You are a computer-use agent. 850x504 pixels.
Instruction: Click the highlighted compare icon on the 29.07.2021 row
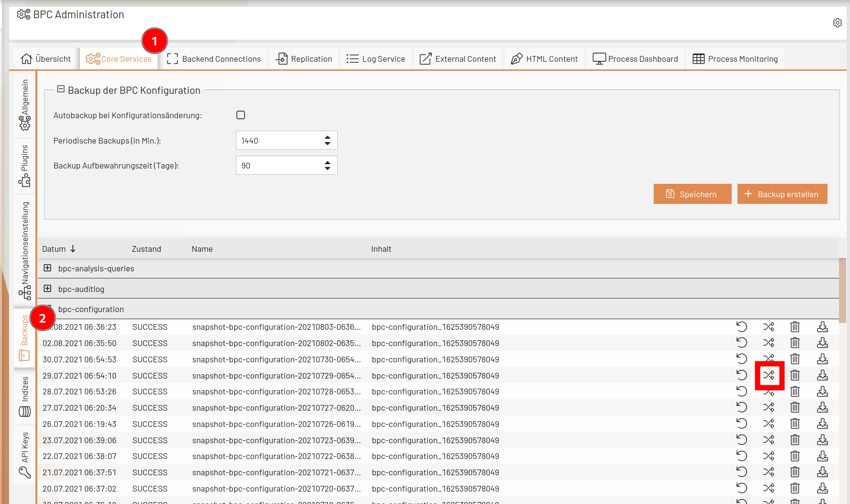pos(769,375)
